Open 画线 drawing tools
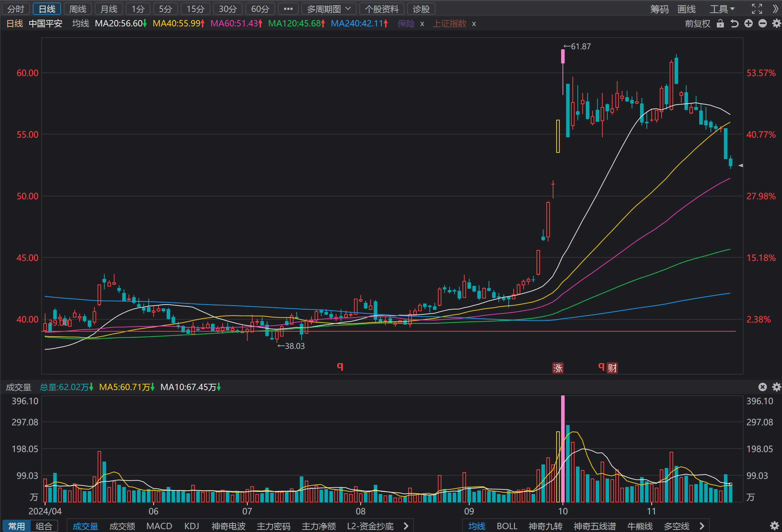This screenshot has height=532, width=782. coord(687,9)
